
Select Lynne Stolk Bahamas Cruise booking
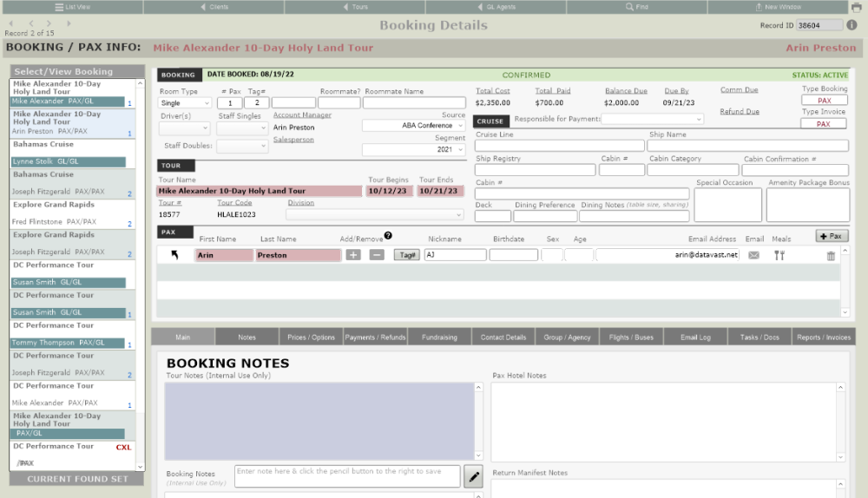(73, 153)
